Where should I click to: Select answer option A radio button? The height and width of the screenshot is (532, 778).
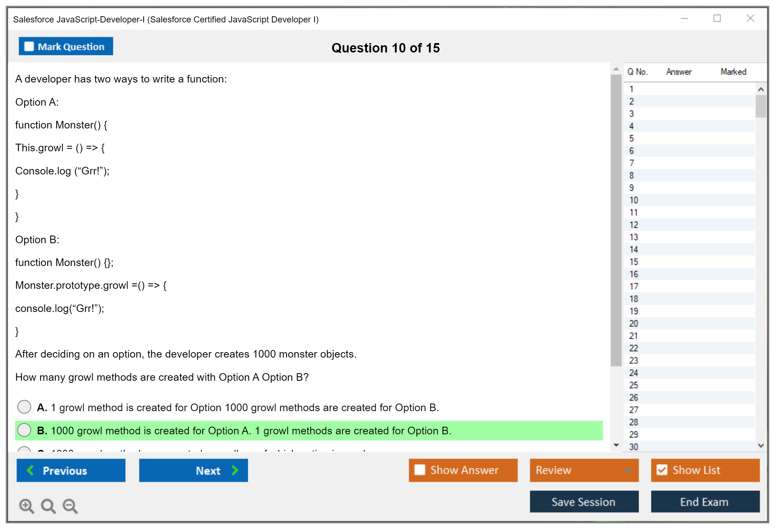click(x=24, y=407)
